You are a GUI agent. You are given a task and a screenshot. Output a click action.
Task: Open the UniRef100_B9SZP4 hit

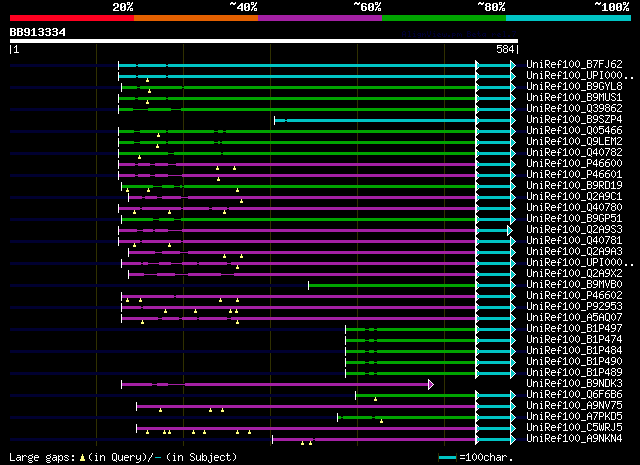pos(574,119)
